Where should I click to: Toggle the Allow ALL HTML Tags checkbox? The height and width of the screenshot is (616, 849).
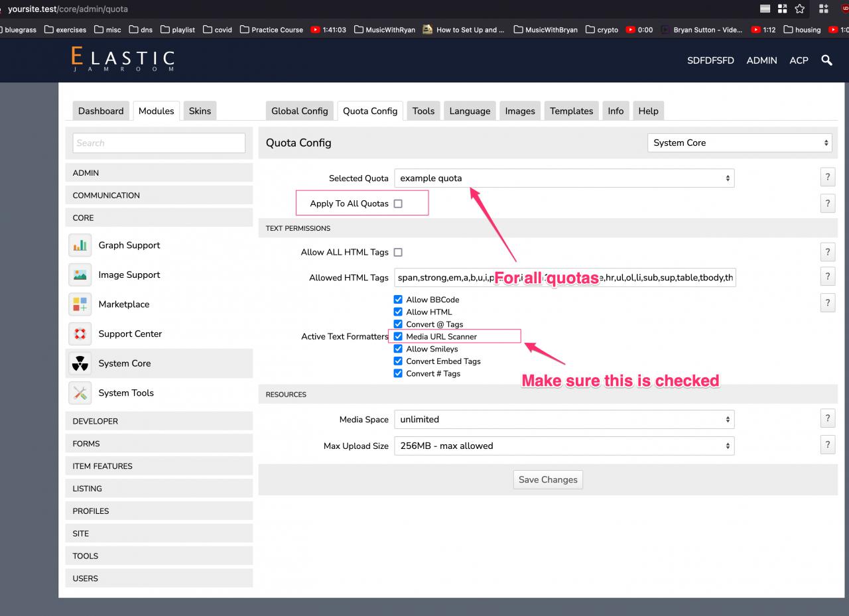pos(398,252)
